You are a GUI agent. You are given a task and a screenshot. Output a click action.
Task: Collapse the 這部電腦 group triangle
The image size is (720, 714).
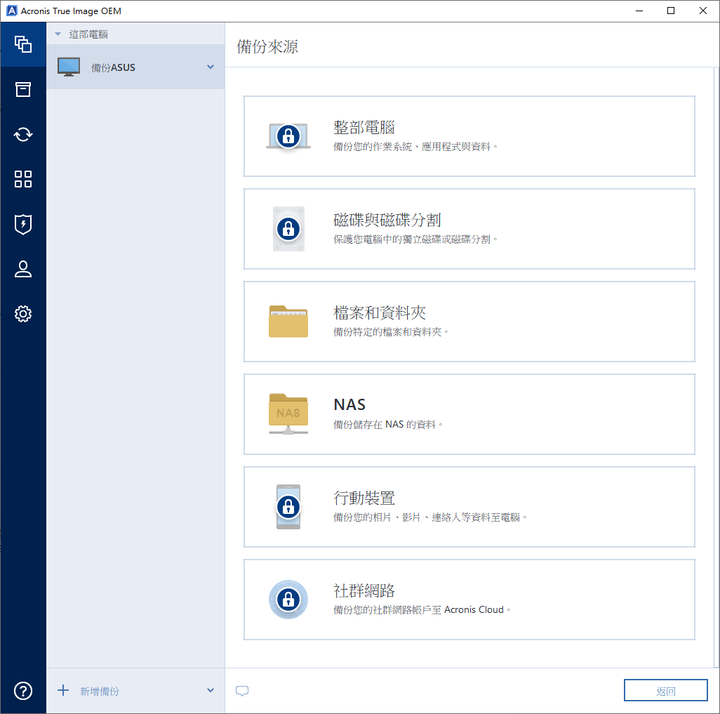click(58, 34)
